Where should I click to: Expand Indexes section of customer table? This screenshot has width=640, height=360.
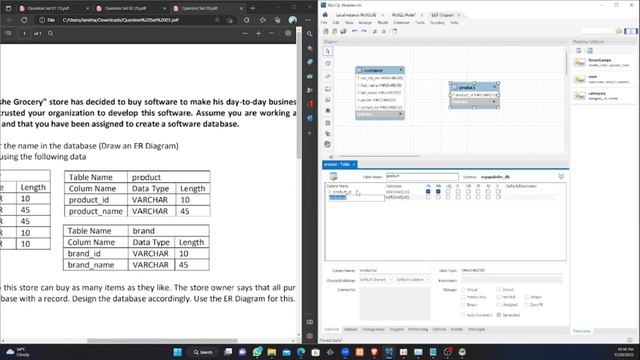click(400, 114)
